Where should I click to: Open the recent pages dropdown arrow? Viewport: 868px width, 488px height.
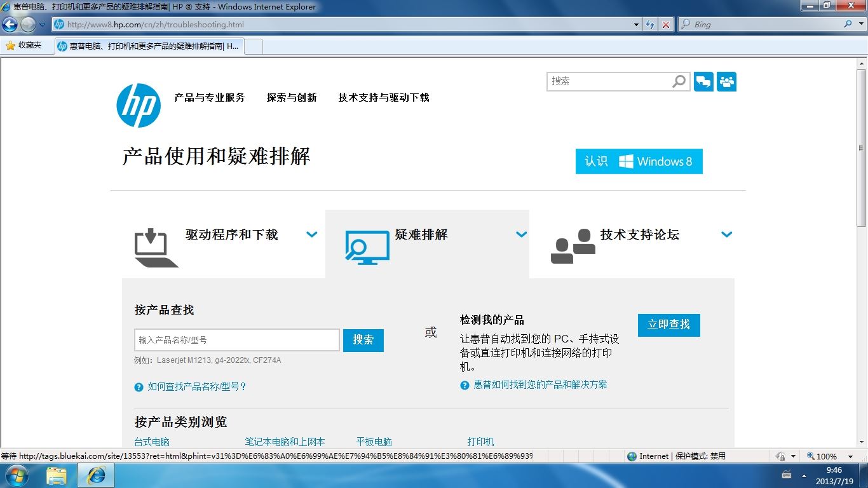click(x=42, y=25)
